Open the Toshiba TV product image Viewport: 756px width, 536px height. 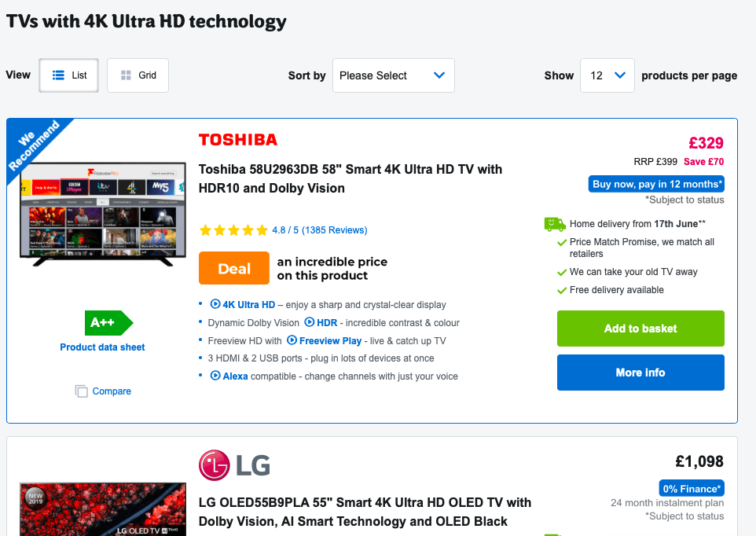point(103,214)
